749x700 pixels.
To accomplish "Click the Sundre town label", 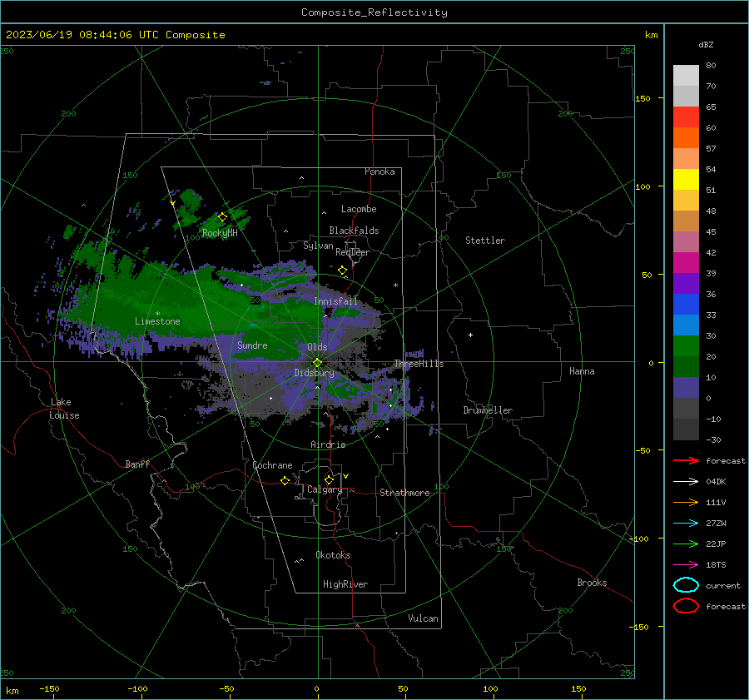I will [252, 345].
